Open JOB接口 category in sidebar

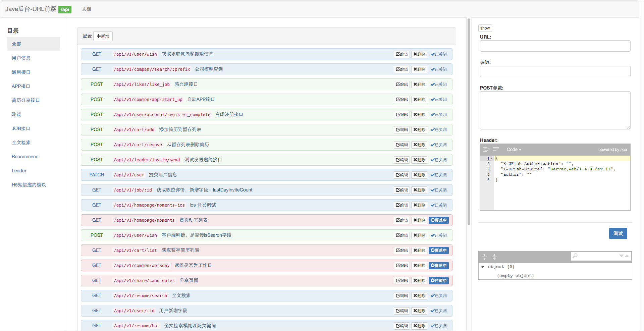click(x=21, y=128)
